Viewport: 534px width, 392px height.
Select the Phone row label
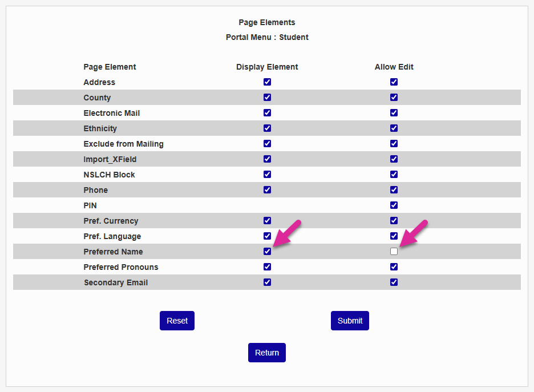(x=96, y=190)
